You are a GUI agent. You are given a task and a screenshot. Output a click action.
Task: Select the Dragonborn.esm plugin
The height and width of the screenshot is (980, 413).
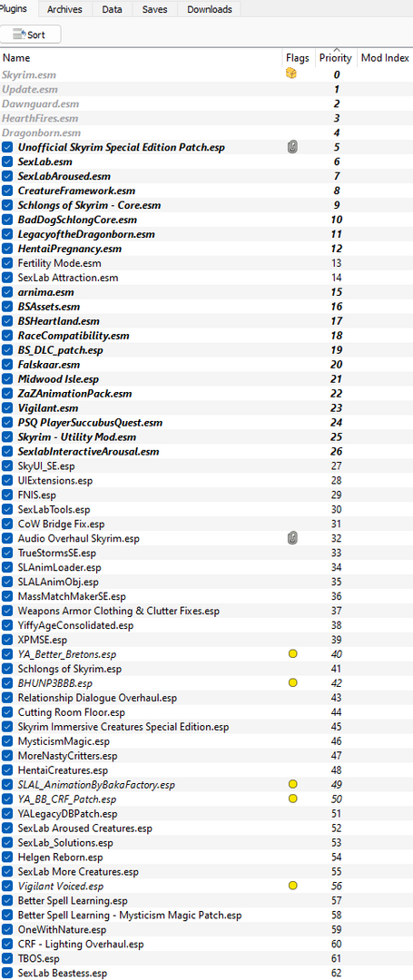[x=206, y=133]
